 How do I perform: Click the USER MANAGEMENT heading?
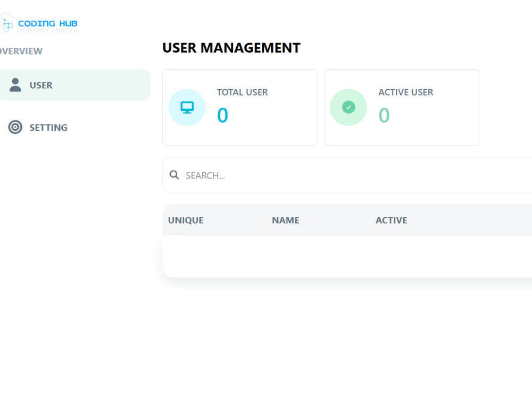(x=231, y=48)
